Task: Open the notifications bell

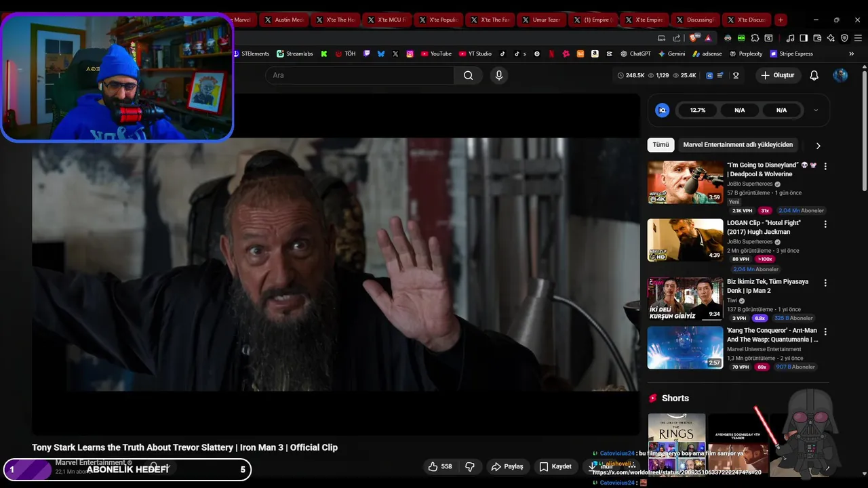Action: (x=814, y=75)
